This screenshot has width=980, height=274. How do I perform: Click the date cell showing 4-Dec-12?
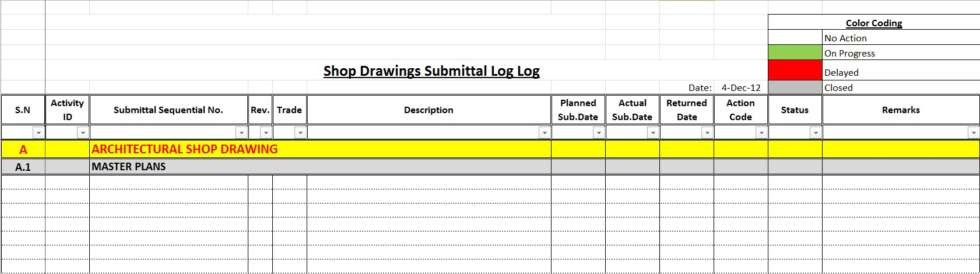740,87
